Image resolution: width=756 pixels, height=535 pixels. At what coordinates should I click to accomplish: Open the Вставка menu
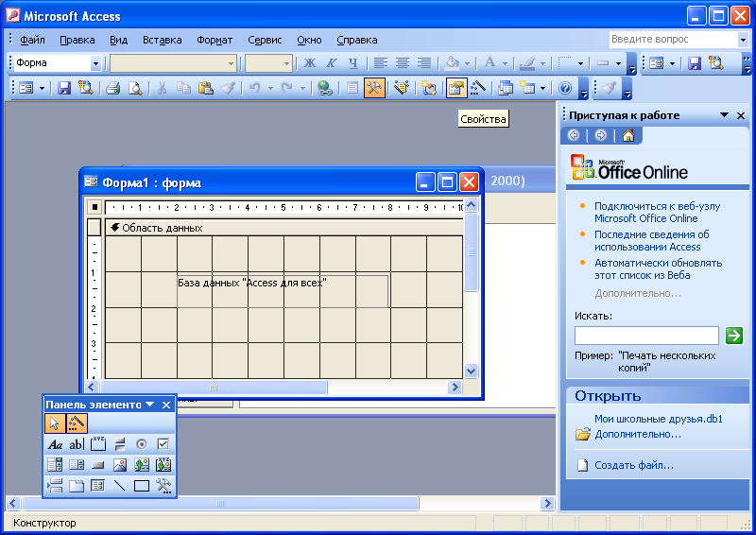(x=162, y=40)
